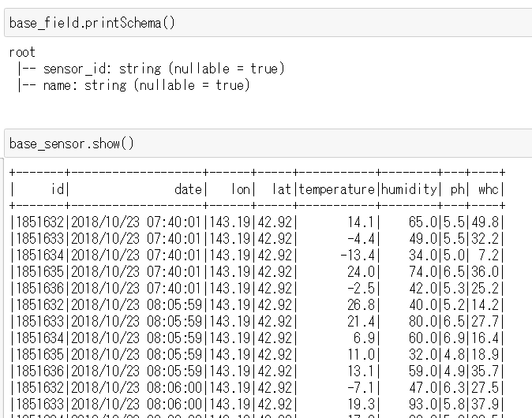
Task: Click the 'temperature' column header
Action: pyautogui.click(x=336, y=188)
